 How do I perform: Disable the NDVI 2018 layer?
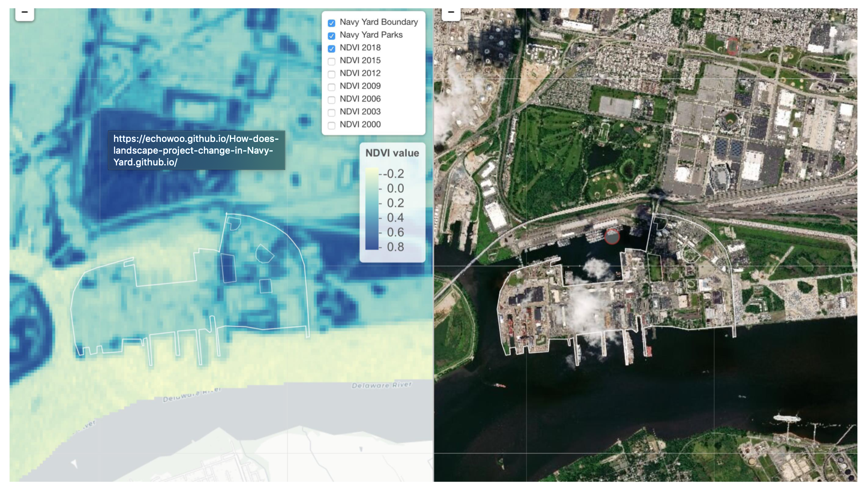pos(331,49)
